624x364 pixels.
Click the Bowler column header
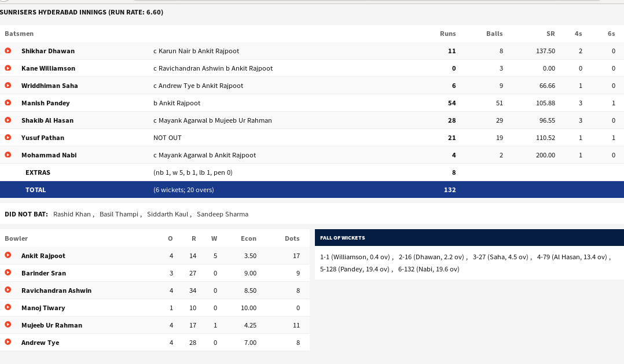point(16,238)
